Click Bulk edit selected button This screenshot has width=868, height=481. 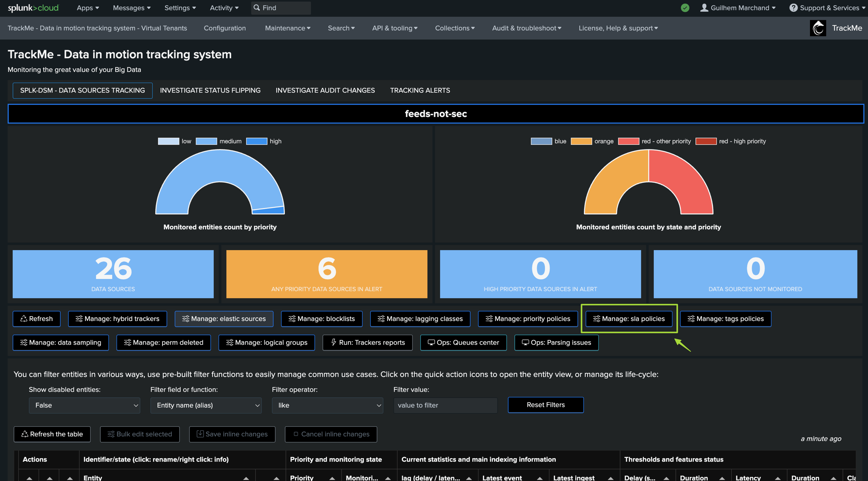click(140, 434)
